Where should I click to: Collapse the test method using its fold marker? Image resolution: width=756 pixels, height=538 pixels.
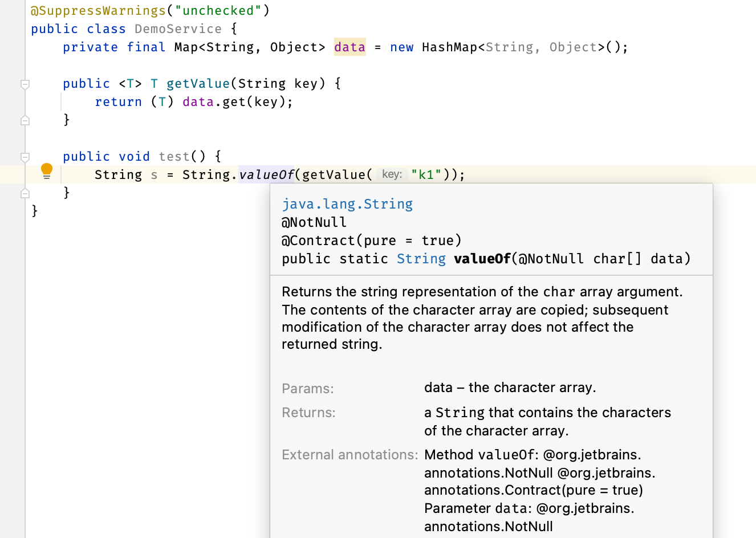coord(25,157)
